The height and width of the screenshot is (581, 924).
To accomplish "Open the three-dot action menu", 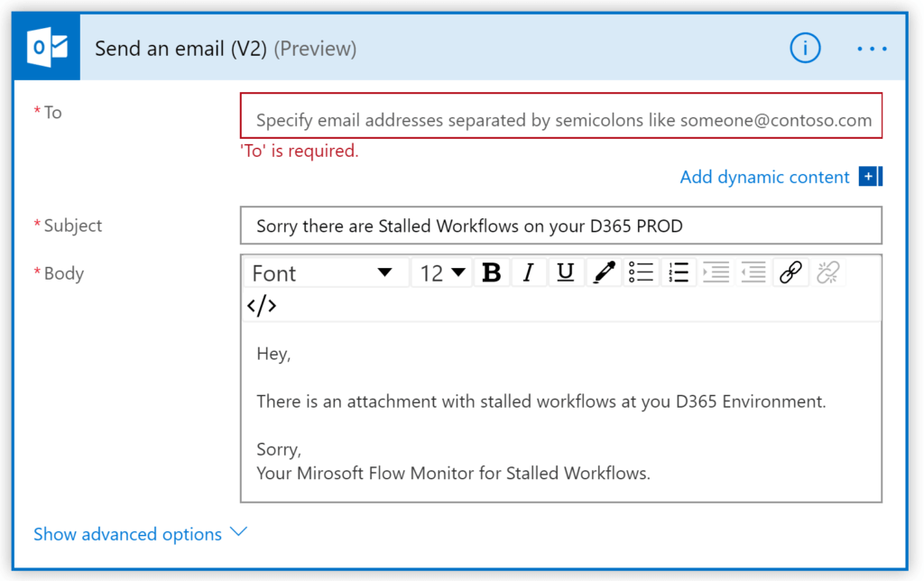I will click(x=872, y=49).
